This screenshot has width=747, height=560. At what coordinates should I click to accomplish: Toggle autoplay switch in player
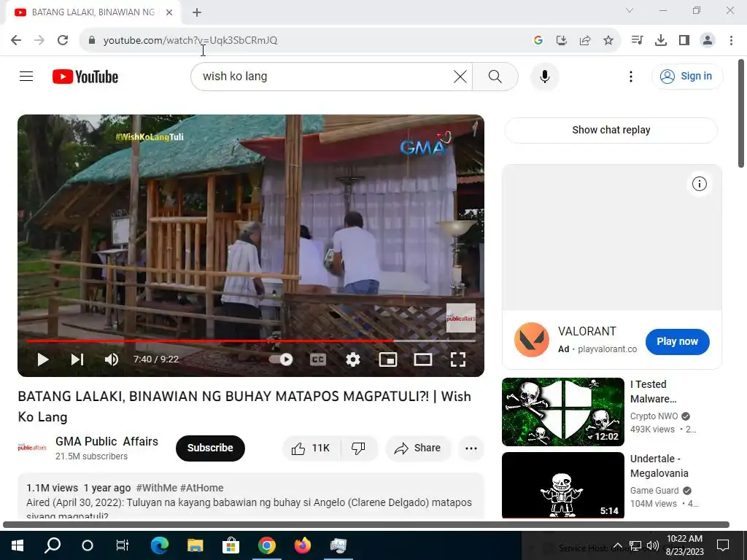click(281, 359)
